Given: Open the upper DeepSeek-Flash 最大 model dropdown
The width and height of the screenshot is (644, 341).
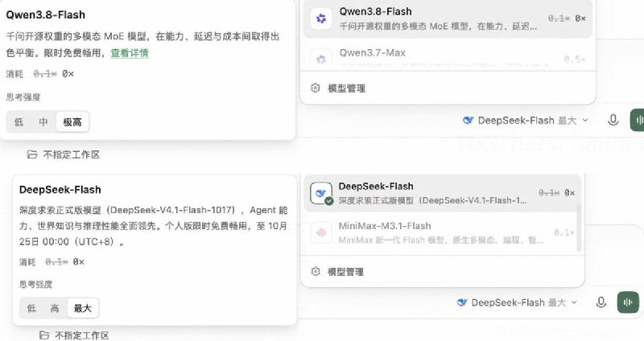Looking at the screenshot, I should tap(526, 120).
